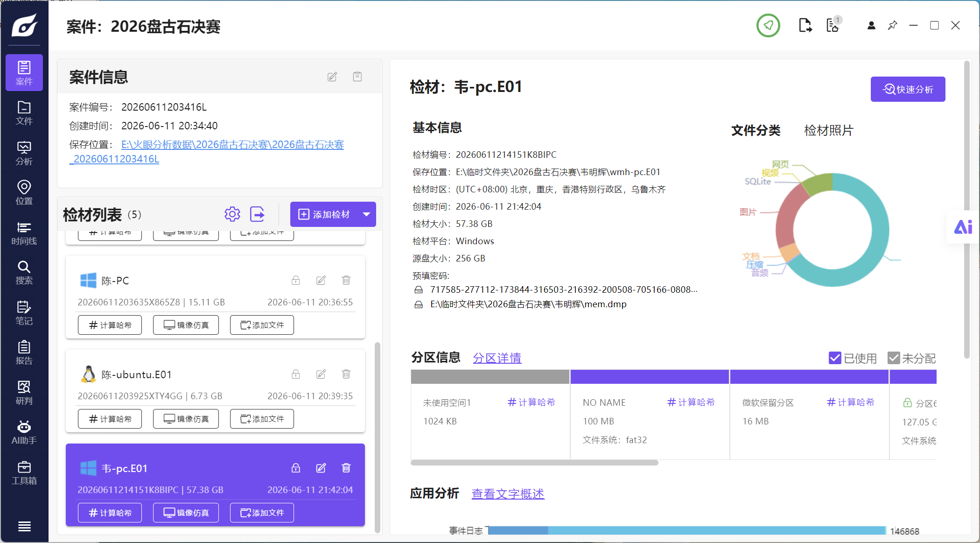Open the 分区详情 link
Screen dimensions: 980x543
[497, 358]
